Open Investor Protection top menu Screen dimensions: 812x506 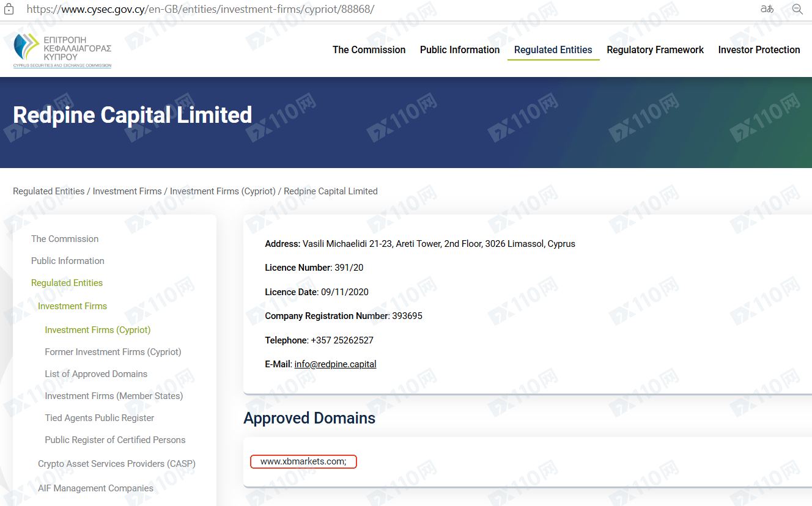(x=759, y=50)
